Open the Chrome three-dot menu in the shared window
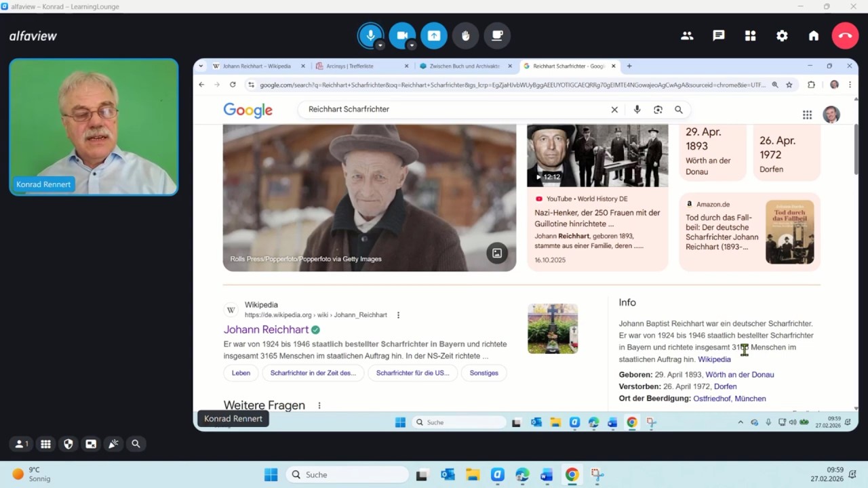868x488 pixels. (x=850, y=85)
